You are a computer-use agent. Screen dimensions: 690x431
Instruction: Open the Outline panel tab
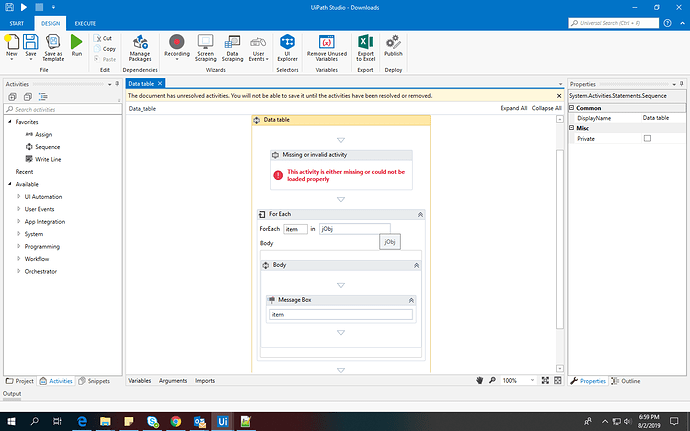(626, 381)
